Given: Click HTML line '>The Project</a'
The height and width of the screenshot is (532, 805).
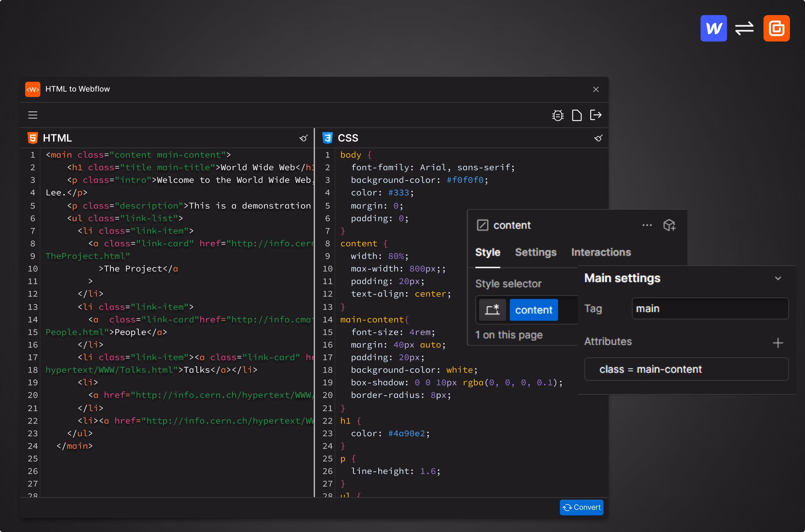Looking at the screenshot, I should click(138, 269).
